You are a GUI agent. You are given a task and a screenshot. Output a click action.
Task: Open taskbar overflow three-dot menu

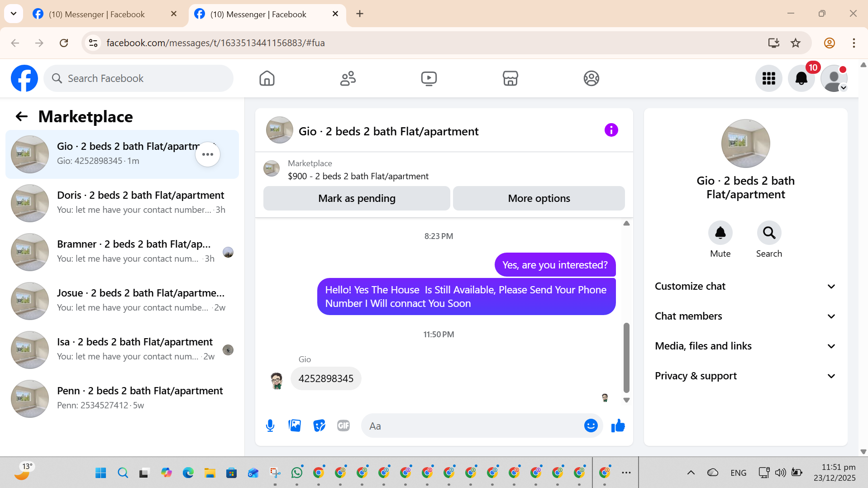click(x=626, y=473)
